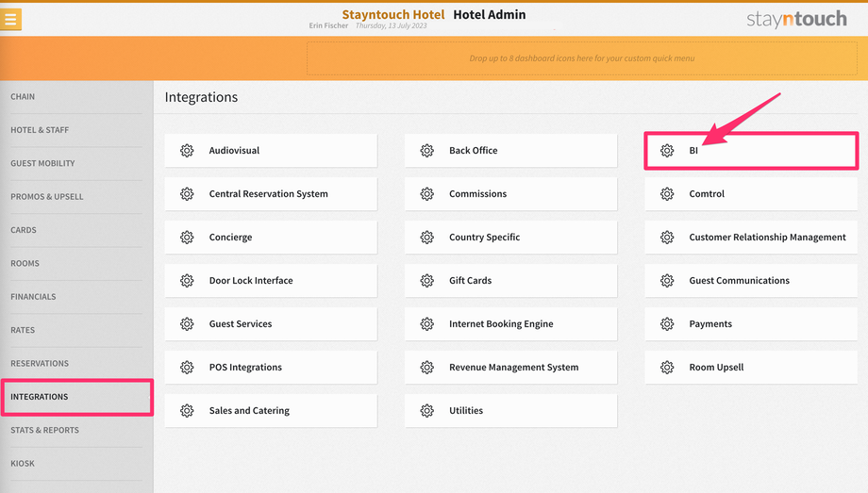This screenshot has width=868, height=493.
Task: Open the Audiovisual integration
Action: (x=271, y=151)
